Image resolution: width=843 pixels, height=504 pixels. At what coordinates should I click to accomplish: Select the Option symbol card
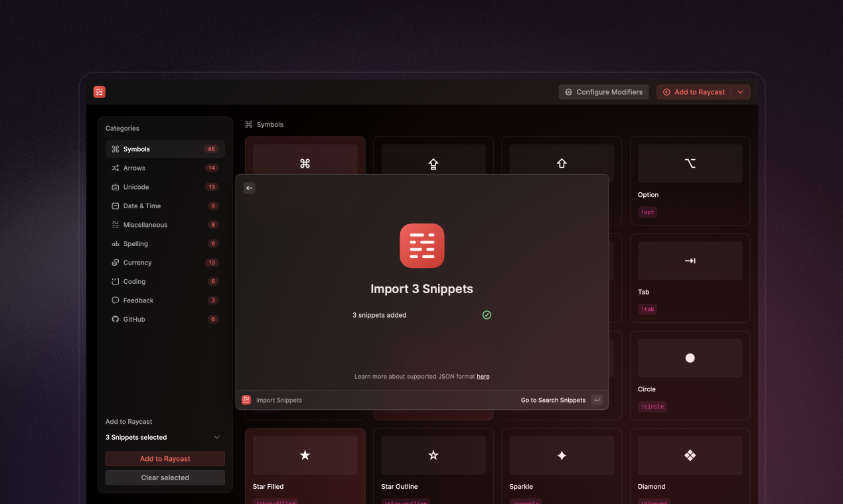(690, 181)
